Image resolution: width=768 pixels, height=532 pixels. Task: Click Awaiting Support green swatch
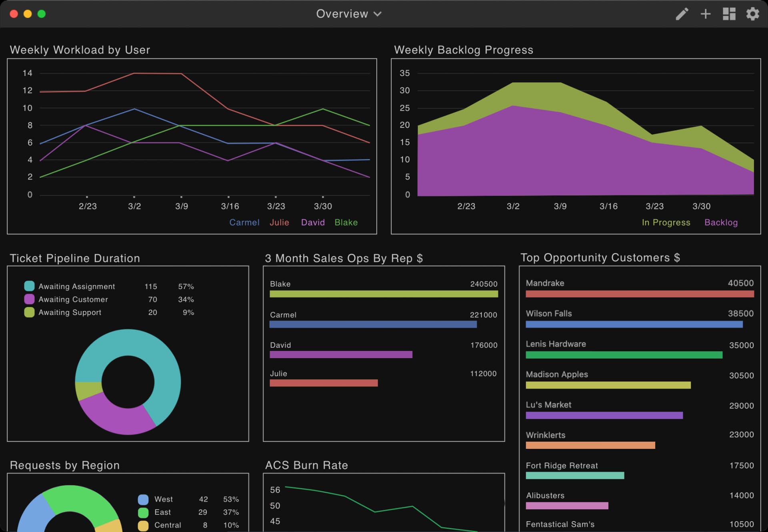tap(29, 312)
